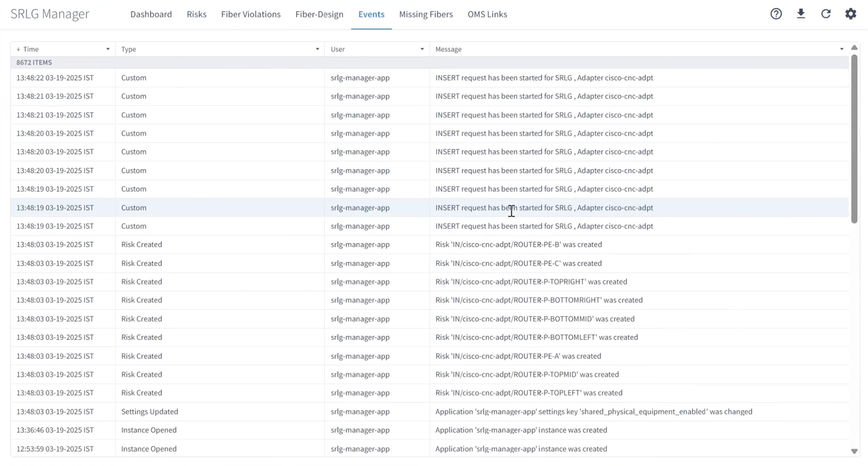Click Risk Created in the ROUTER-PE-B row
Image resolution: width=868 pixels, height=466 pixels.
[x=141, y=245]
